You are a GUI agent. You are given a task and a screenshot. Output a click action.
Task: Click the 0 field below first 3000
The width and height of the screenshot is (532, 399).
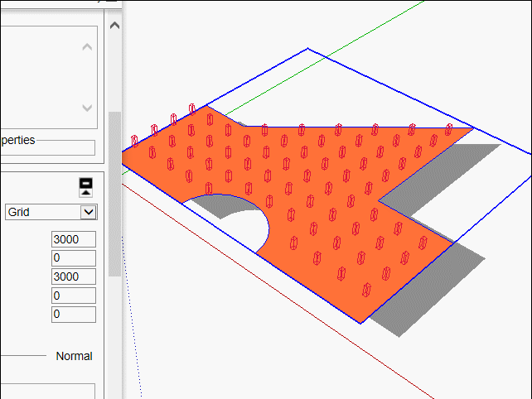(x=73, y=258)
